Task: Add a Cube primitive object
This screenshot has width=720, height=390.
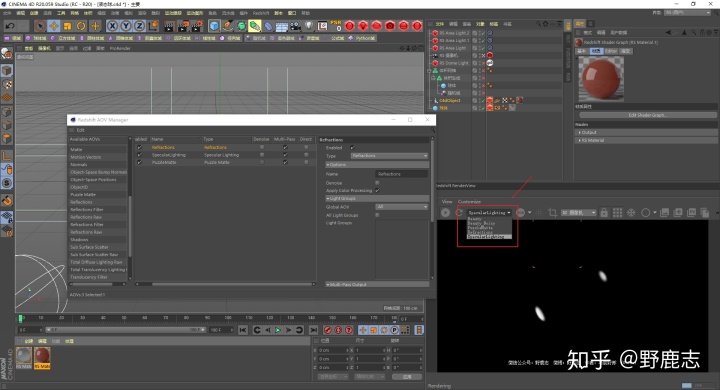Action: click(x=214, y=26)
